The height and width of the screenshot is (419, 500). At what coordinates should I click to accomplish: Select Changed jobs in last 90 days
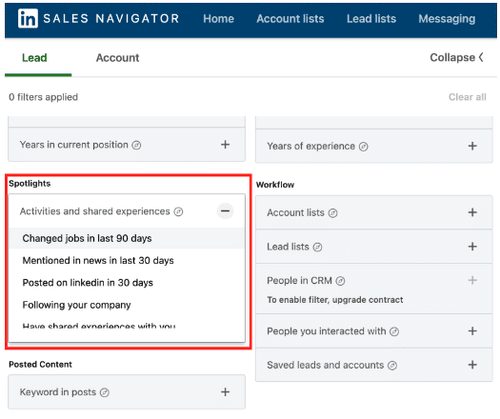(127, 238)
